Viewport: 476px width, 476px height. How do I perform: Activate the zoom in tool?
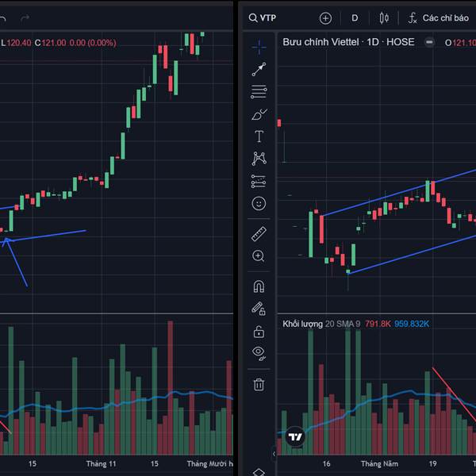pos(259,256)
